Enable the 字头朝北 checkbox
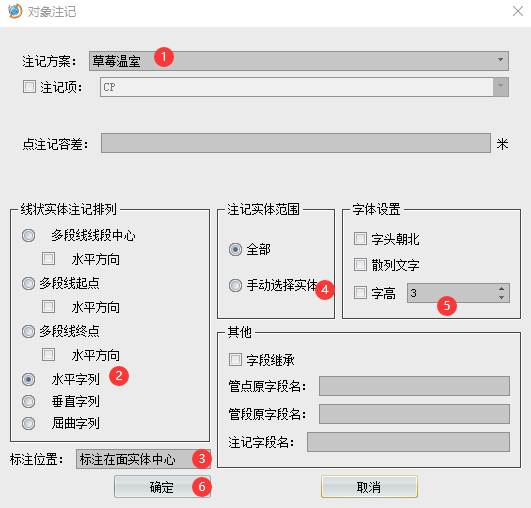 tap(360, 239)
